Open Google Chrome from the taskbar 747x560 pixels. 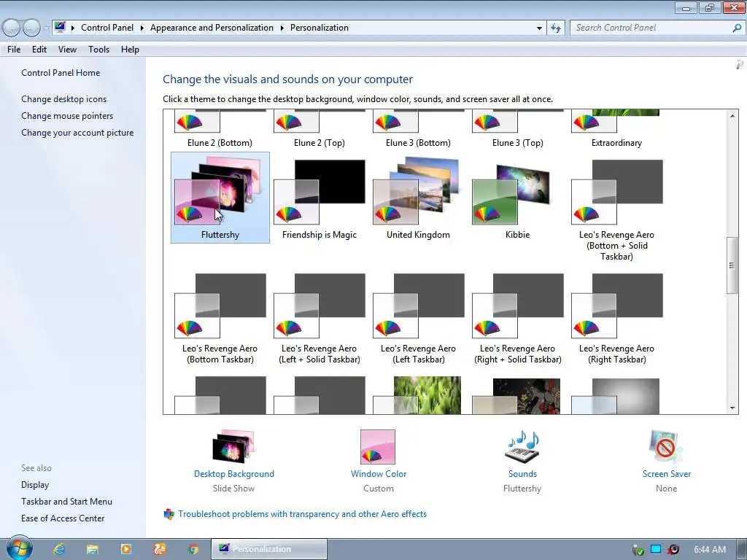(193, 549)
